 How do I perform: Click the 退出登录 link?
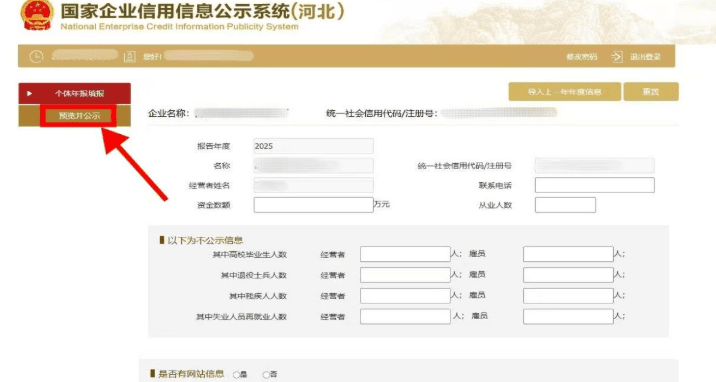click(645, 57)
